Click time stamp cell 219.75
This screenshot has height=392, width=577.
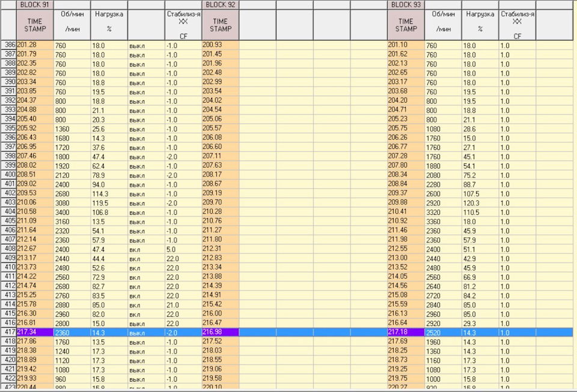coord(406,379)
